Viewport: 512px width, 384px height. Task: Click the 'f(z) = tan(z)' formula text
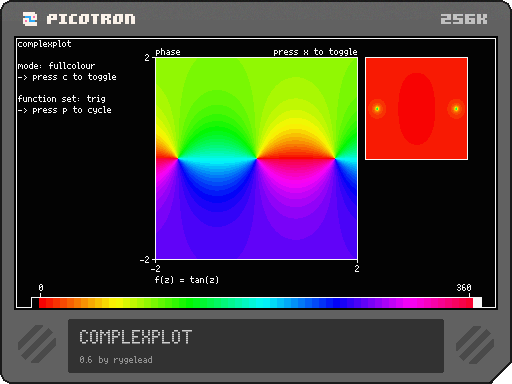[x=187, y=280]
